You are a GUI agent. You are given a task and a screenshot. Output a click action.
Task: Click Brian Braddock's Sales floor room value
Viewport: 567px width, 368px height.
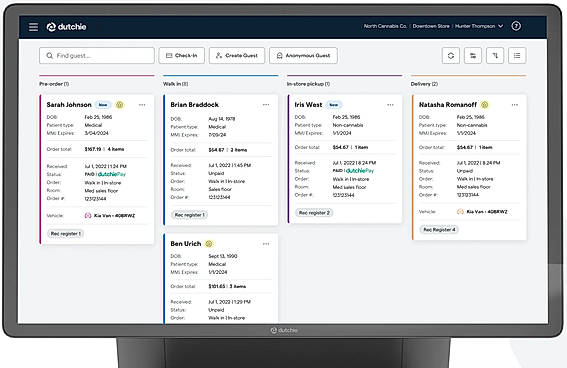pyautogui.click(x=220, y=189)
